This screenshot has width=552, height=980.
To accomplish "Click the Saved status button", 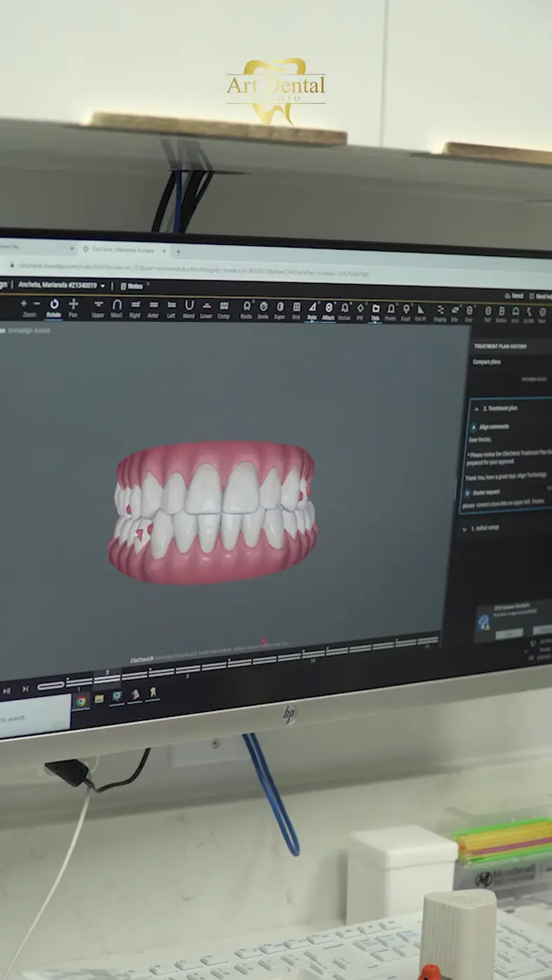I will (514, 296).
